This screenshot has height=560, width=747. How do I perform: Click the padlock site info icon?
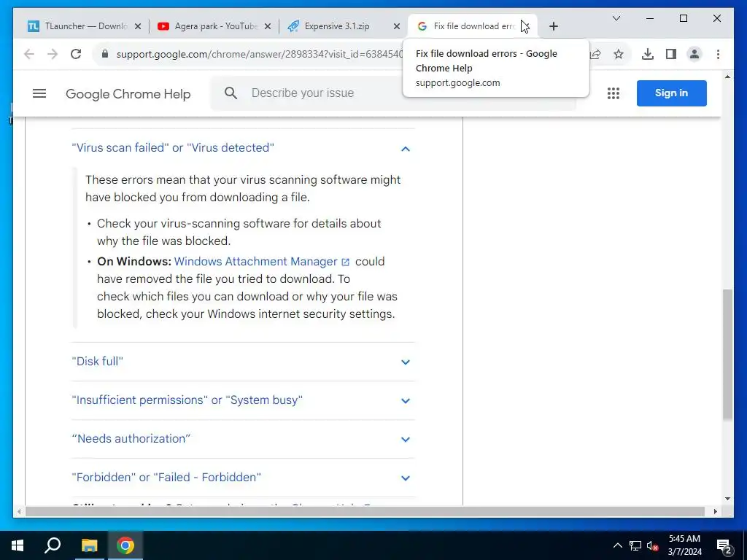(105, 54)
